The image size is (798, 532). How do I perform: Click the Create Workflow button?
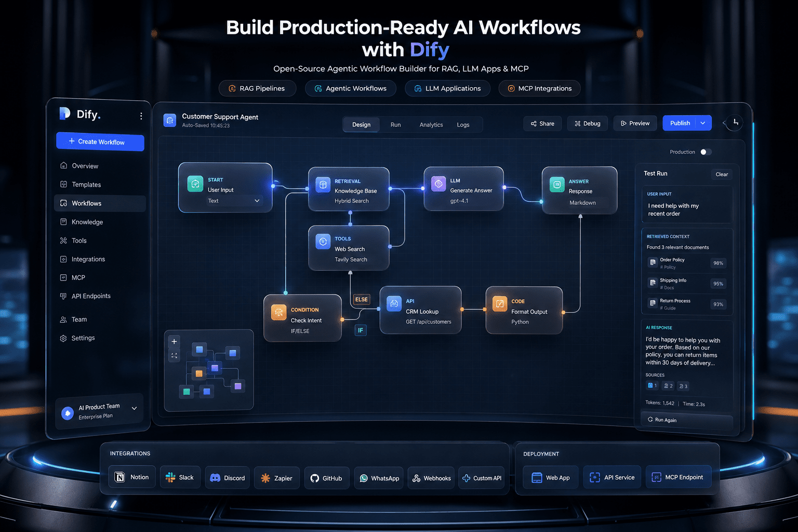click(100, 142)
